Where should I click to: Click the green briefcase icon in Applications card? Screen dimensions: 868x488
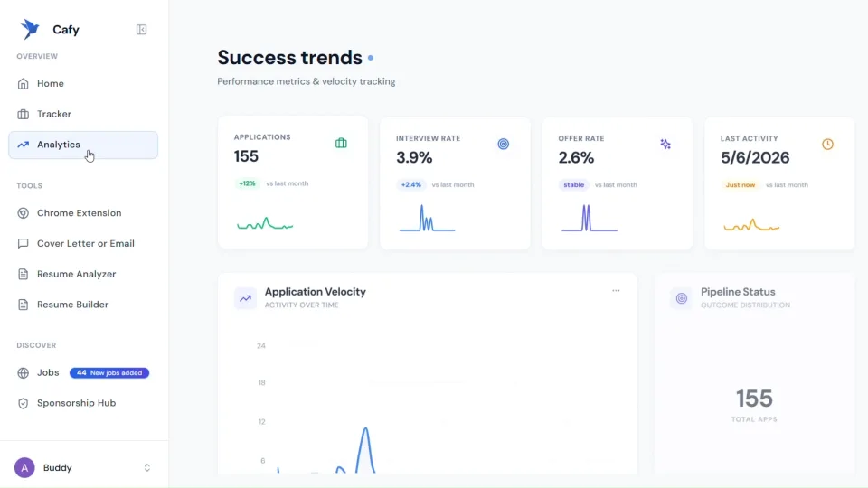pyautogui.click(x=341, y=144)
